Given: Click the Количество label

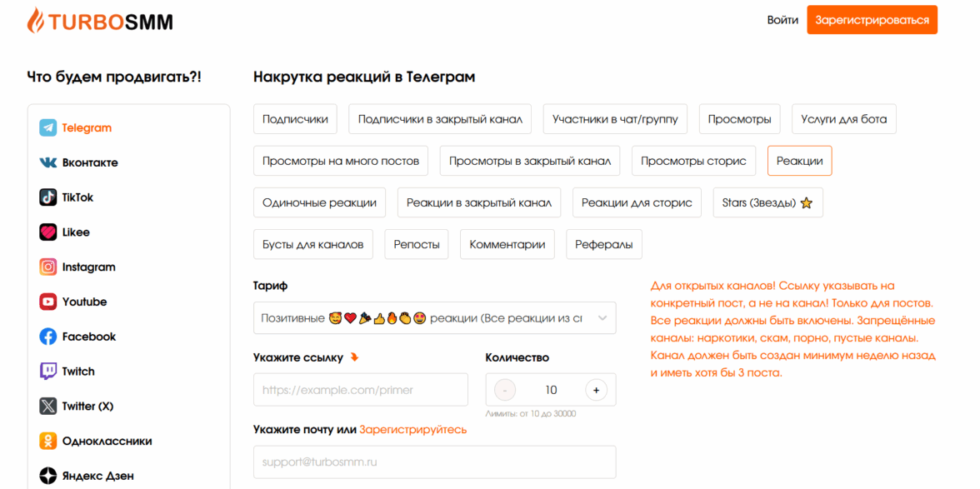Looking at the screenshot, I should pyautogui.click(x=517, y=358).
